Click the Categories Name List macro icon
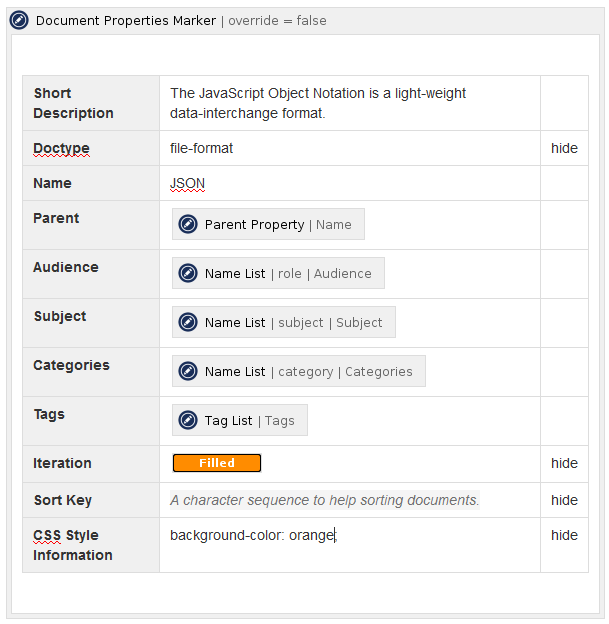The height and width of the screenshot is (624, 609). pyautogui.click(x=187, y=371)
